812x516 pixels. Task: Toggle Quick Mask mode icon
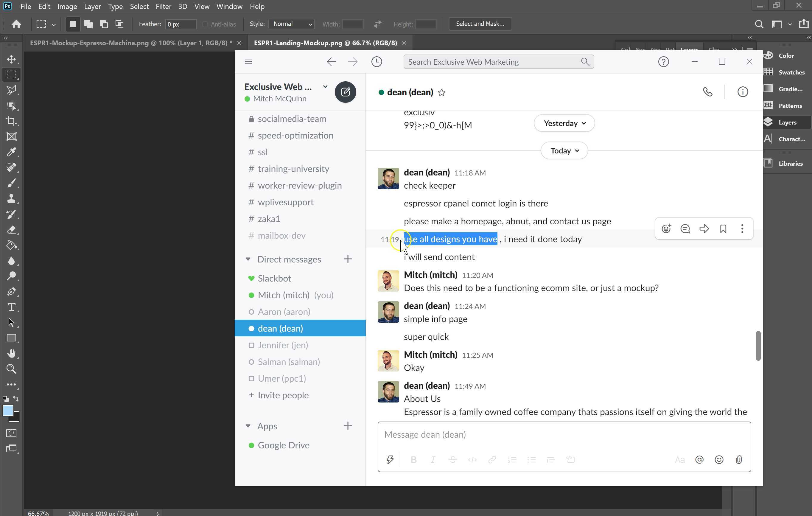pyautogui.click(x=11, y=433)
